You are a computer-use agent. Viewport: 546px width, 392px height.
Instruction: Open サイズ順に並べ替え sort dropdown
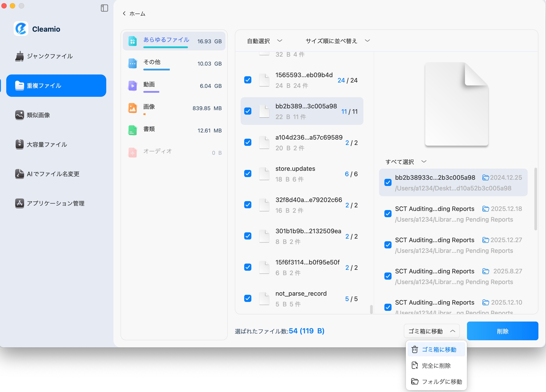pyautogui.click(x=337, y=41)
